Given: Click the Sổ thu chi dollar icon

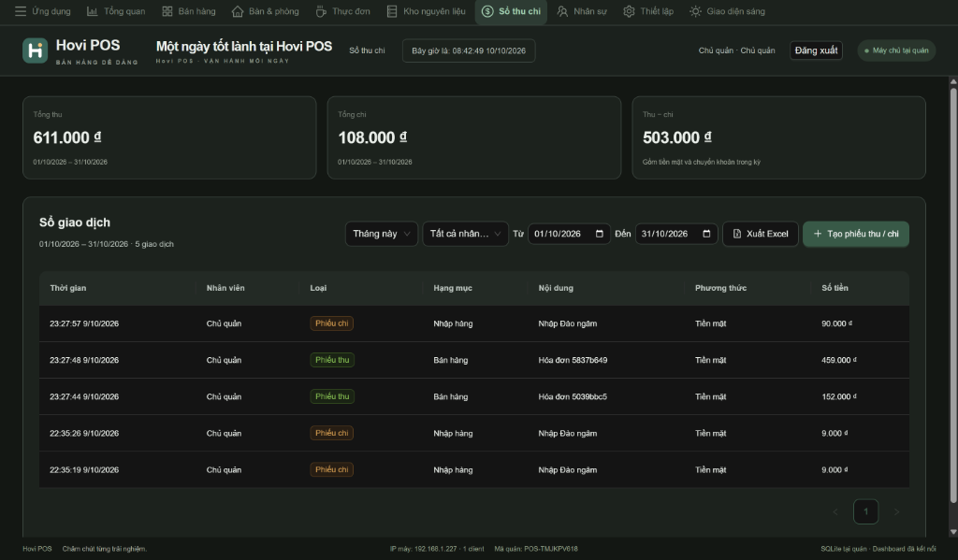Looking at the screenshot, I should click(487, 11).
